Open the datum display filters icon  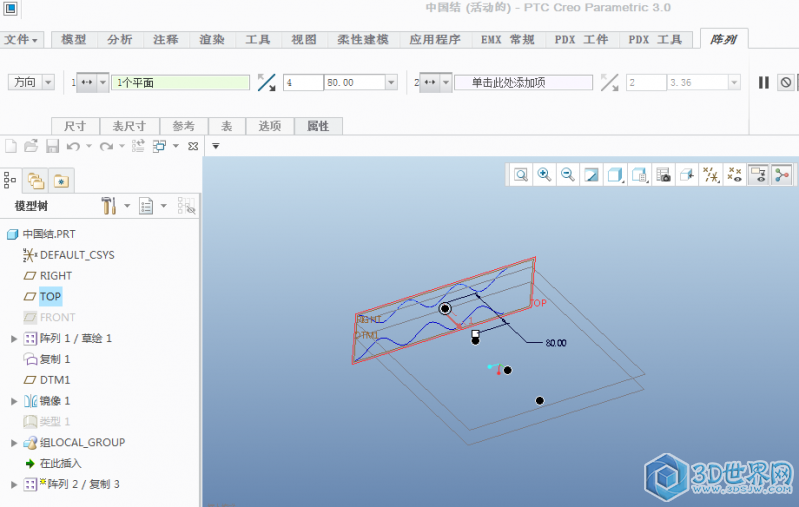coord(711,175)
